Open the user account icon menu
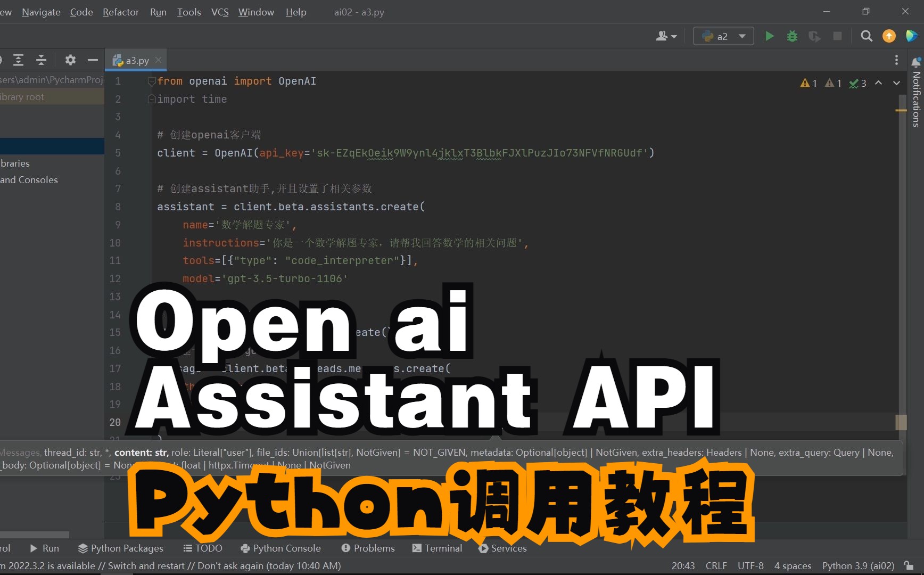Viewport: 924px width, 575px height. [x=666, y=36]
